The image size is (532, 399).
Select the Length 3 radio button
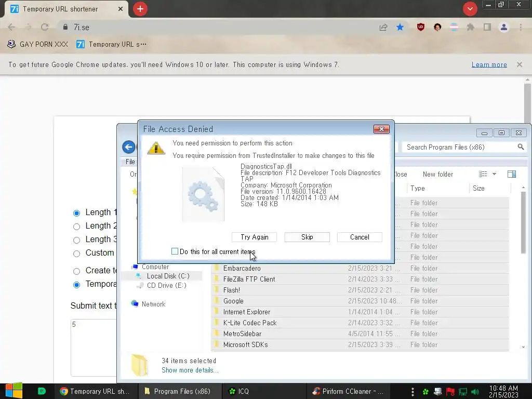coord(77,240)
